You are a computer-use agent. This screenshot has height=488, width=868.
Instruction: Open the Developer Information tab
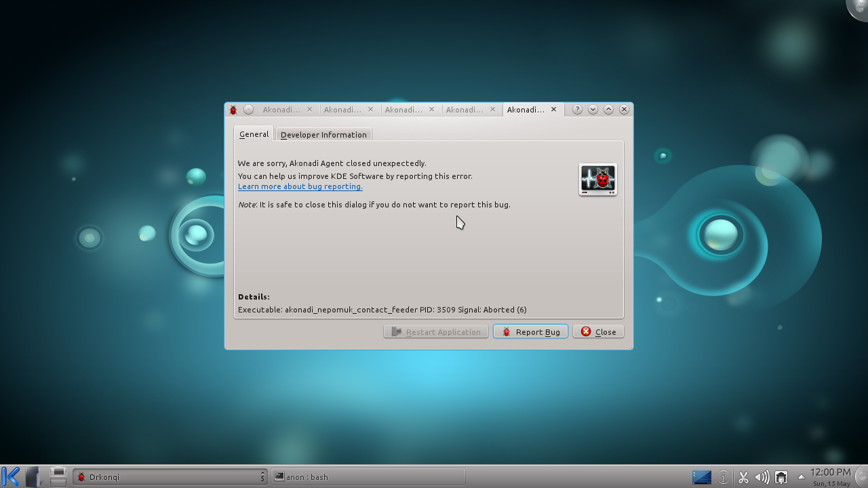click(x=323, y=135)
